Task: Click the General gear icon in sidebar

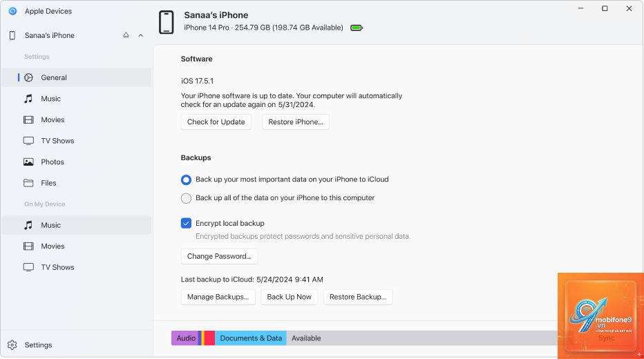Action: 28,77
